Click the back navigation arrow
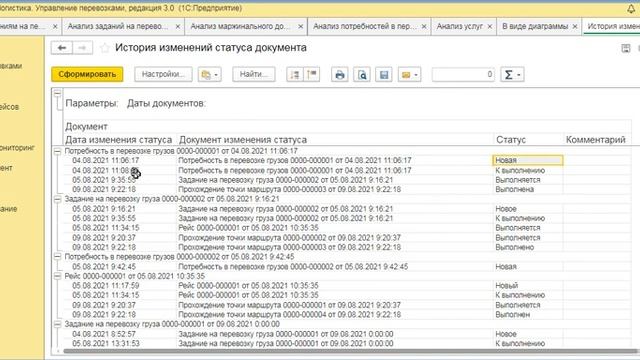 pos(62,48)
